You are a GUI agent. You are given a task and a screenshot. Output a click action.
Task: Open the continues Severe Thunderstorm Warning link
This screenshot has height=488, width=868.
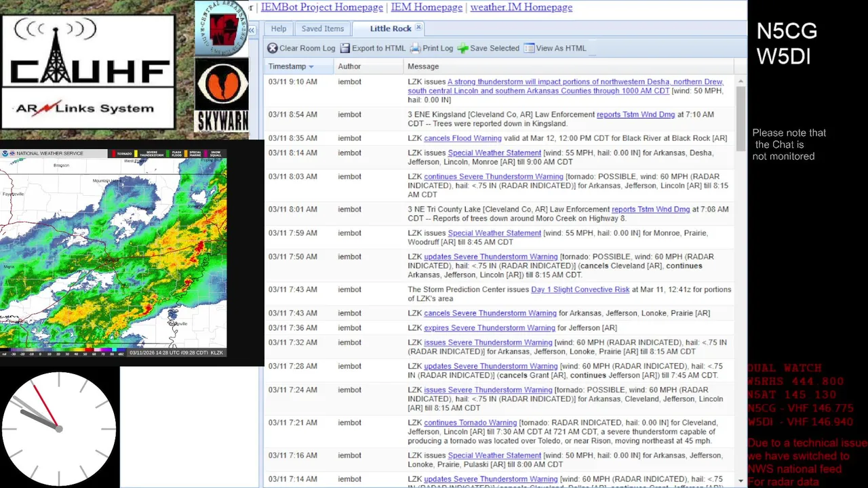click(494, 177)
